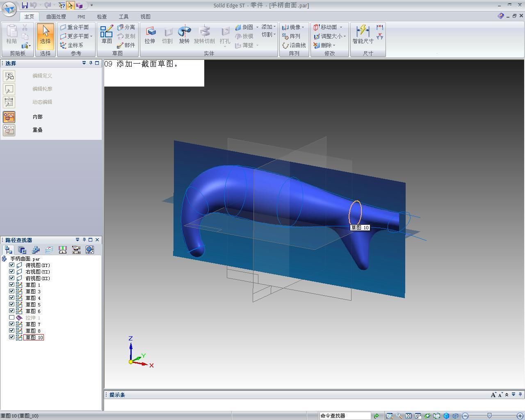This screenshot has height=420, width=525.
Task: Click the zoom in plus button
Action: click(521, 416)
